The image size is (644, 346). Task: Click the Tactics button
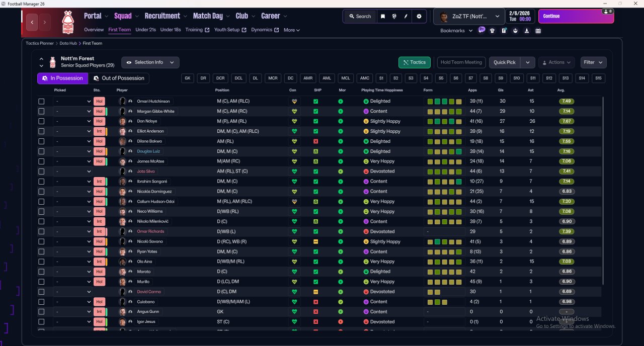coord(414,62)
